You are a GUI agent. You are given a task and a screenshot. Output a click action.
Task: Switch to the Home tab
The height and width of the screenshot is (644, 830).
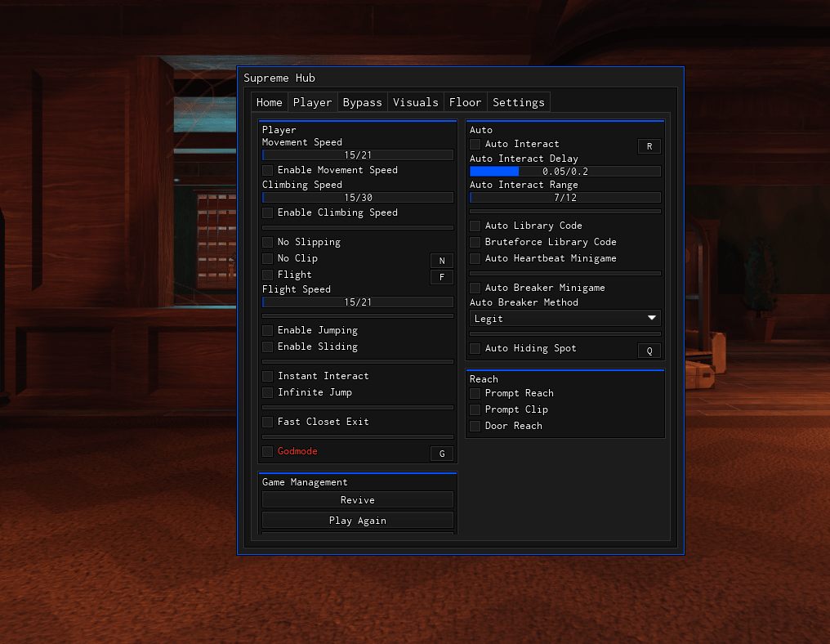[270, 102]
